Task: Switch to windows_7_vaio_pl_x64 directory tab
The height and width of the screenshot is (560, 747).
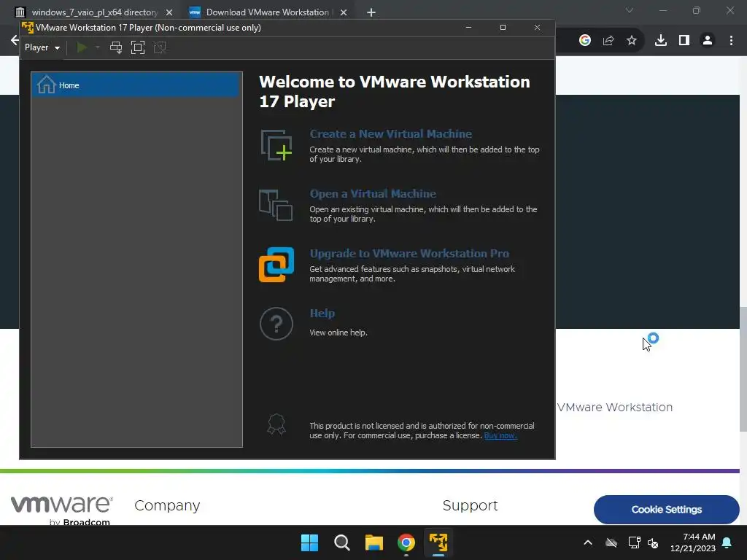Action: (94, 12)
